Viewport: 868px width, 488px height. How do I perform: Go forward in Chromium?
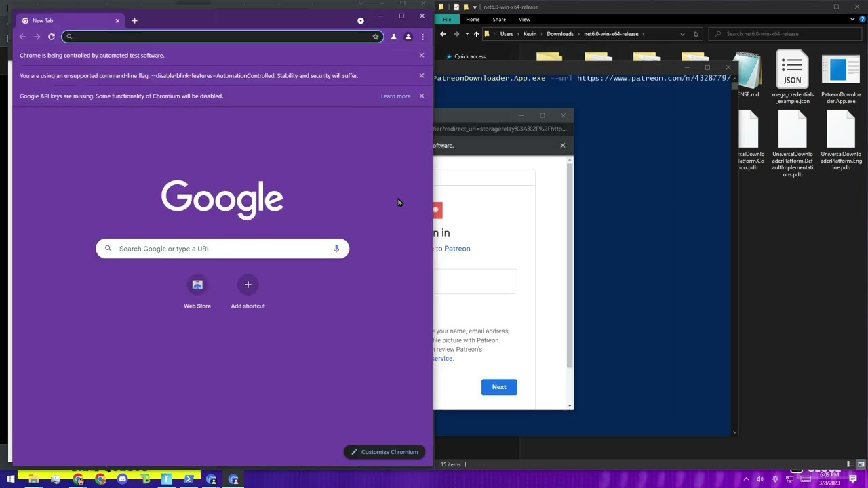tap(37, 37)
